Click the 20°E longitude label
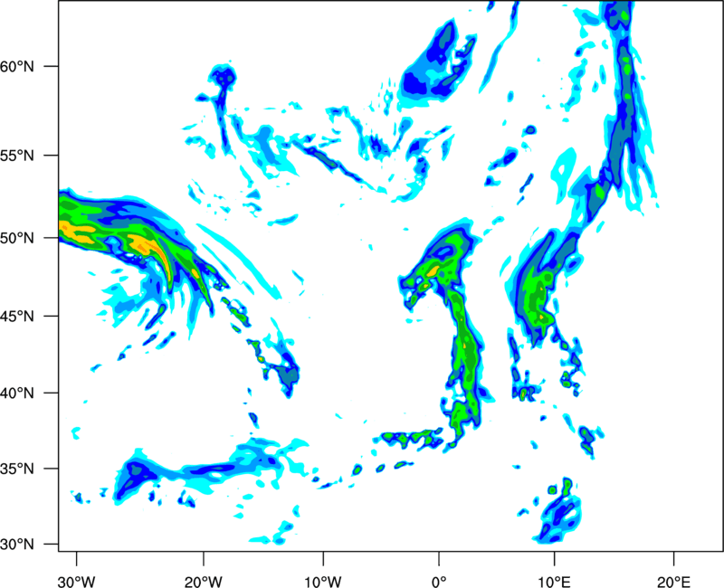Screen dimensions: 724x588 (673, 582)
